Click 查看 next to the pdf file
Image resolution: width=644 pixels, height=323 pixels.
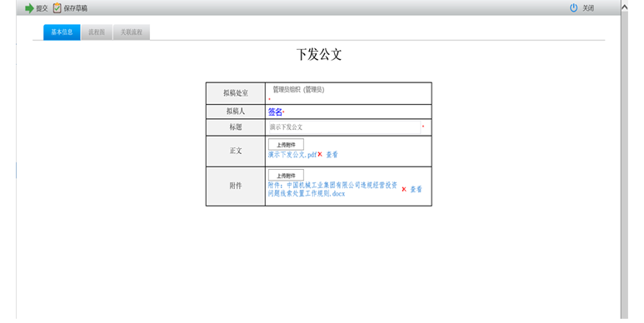click(332, 155)
